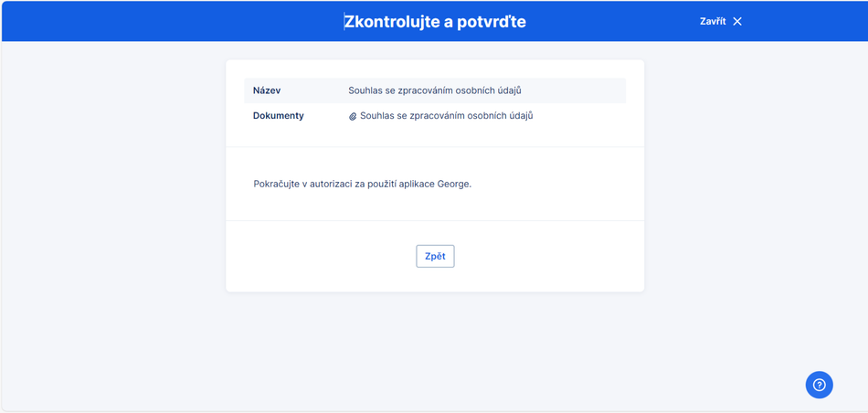Screen dimensions: 868x413
Task: Click the text Pokračujte v autorizaci George
Action: click(x=362, y=184)
